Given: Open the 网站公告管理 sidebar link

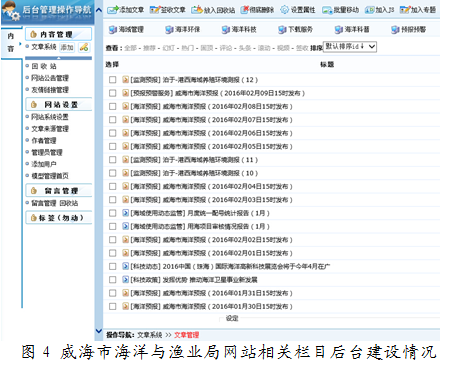Looking at the screenshot, I should (x=50, y=78).
